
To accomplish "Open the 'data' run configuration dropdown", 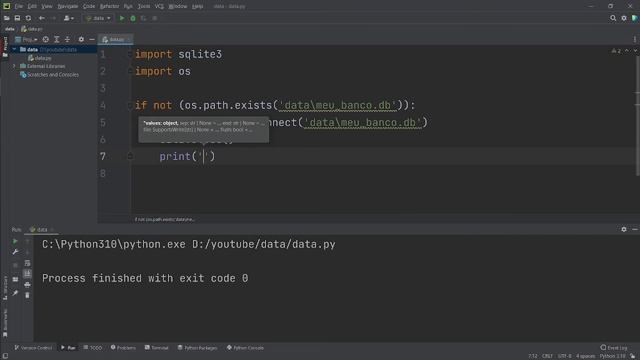I will tap(98, 18).
